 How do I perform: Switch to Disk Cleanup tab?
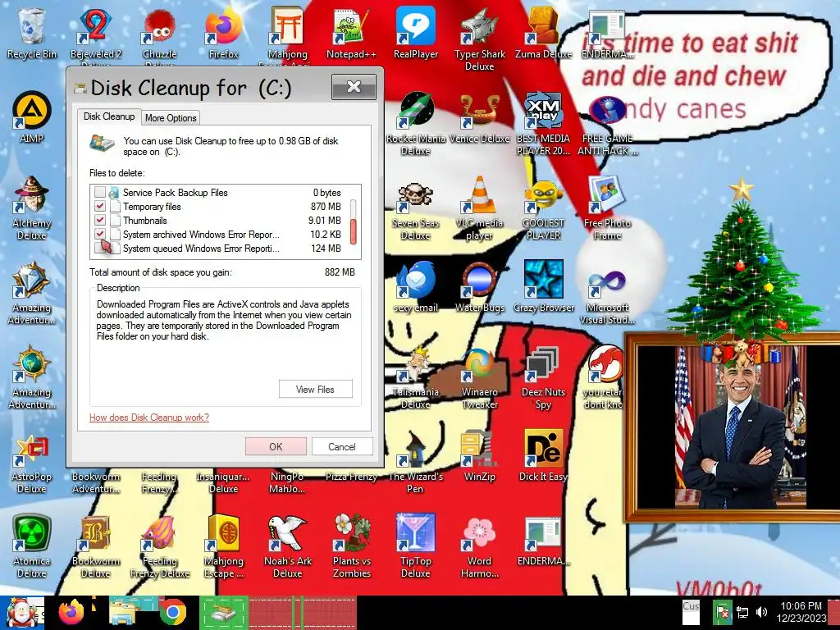pyautogui.click(x=109, y=116)
